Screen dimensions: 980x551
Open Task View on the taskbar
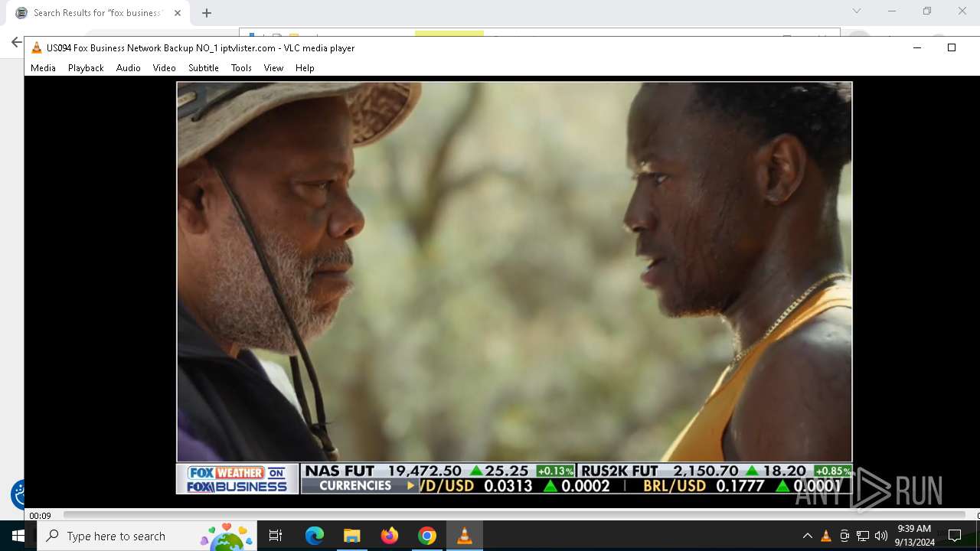pyautogui.click(x=276, y=536)
